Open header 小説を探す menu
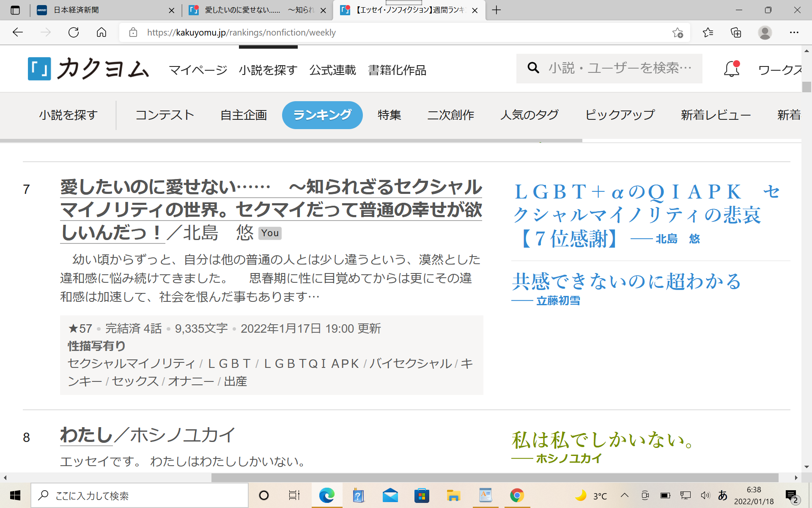Screen dimensions: 812x508 coord(268,70)
